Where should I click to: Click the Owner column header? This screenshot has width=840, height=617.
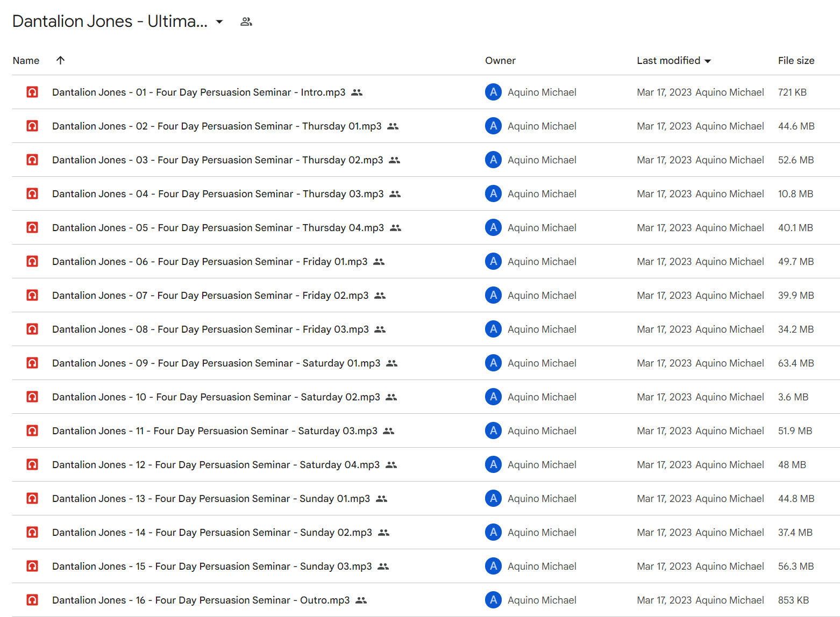tap(500, 61)
